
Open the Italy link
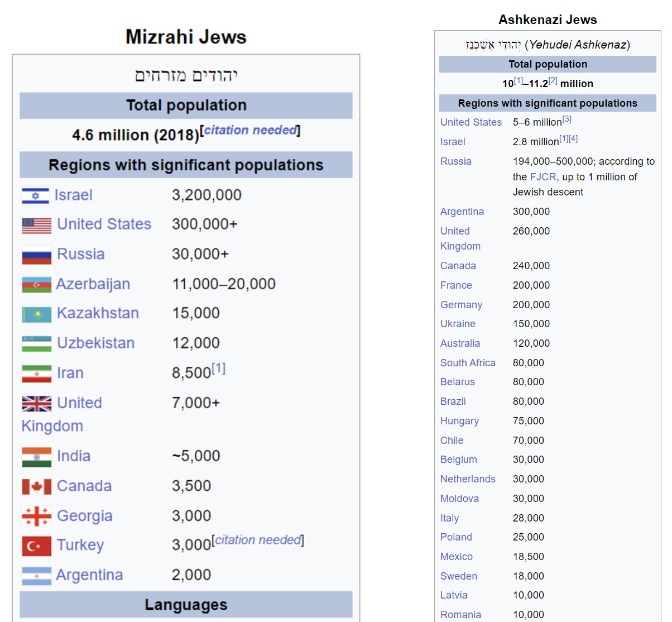point(449,518)
